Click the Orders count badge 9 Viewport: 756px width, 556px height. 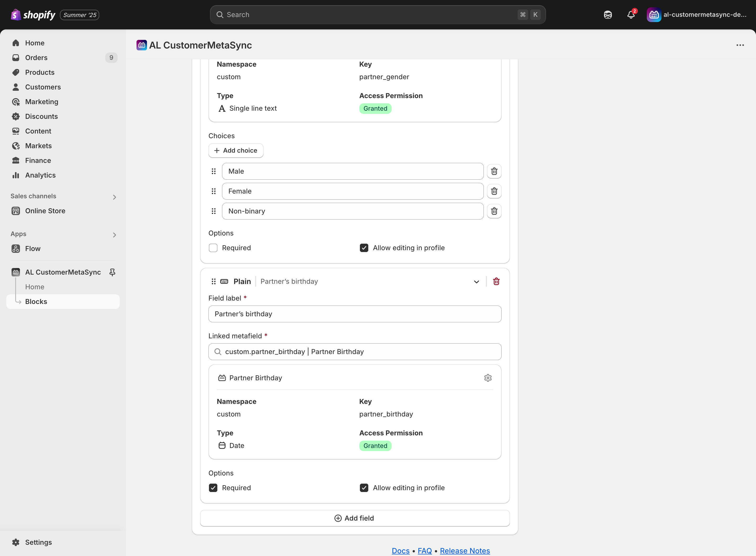(111, 57)
